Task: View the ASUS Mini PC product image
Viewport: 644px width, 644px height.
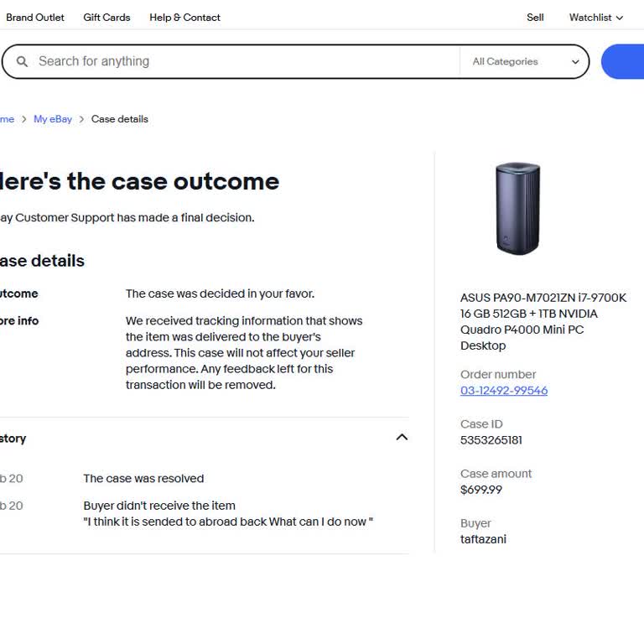Action: tap(517, 209)
